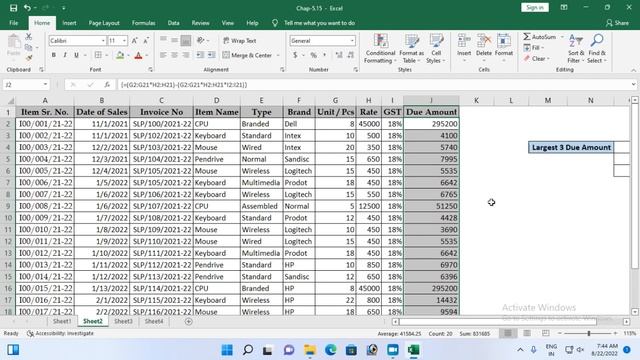Open Format as Table gallery
640x360 pixels.
tap(411, 49)
